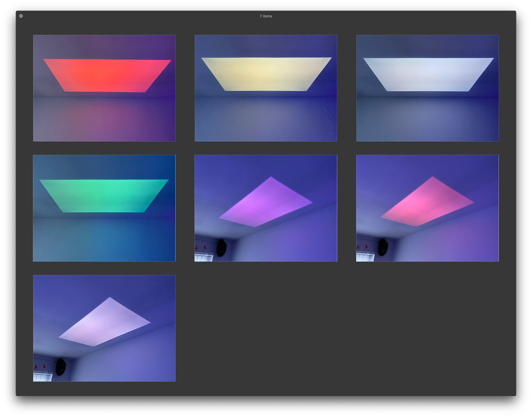The width and height of the screenshot is (532, 417).
Task: Open the cool white ceiling light photo
Action: tap(427, 88)
